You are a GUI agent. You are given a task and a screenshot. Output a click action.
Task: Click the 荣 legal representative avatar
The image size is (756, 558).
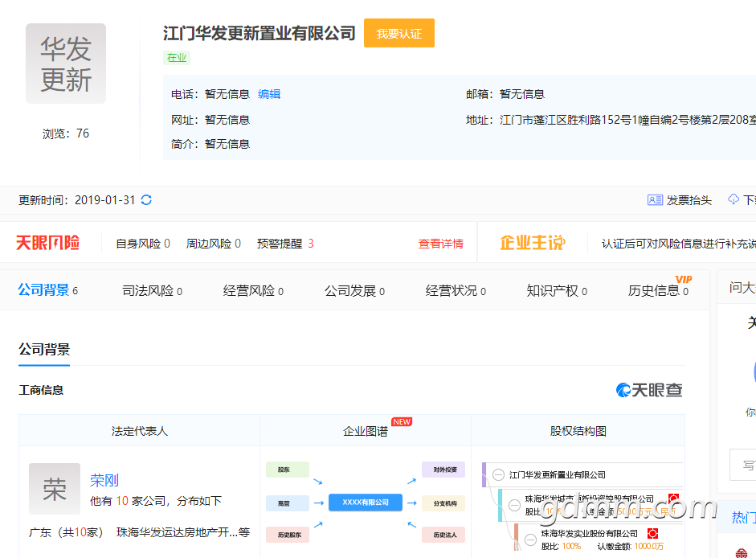click(55, 489)
